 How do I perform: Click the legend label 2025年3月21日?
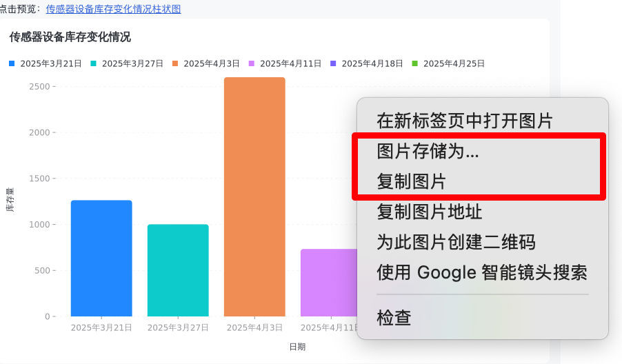click(x=51, y=63)
